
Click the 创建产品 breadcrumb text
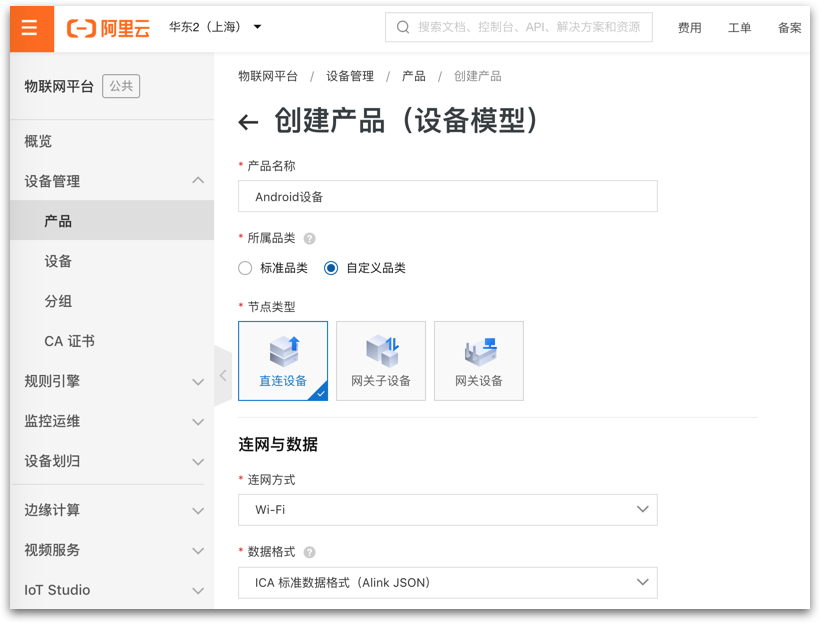point(477,76)
